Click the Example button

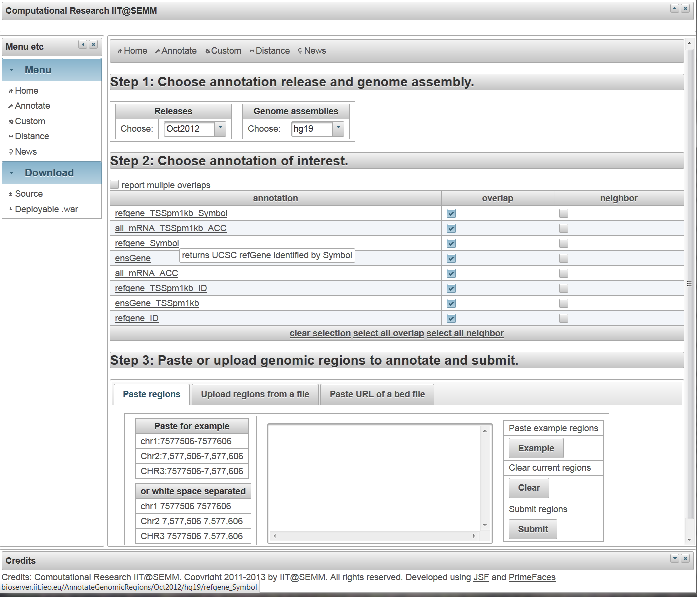point(536,448)
